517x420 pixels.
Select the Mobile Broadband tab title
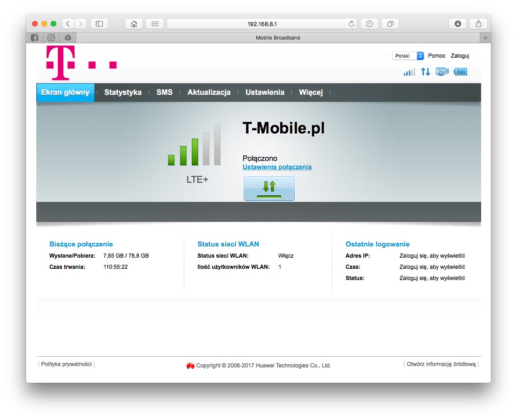[x=278, y=38]
